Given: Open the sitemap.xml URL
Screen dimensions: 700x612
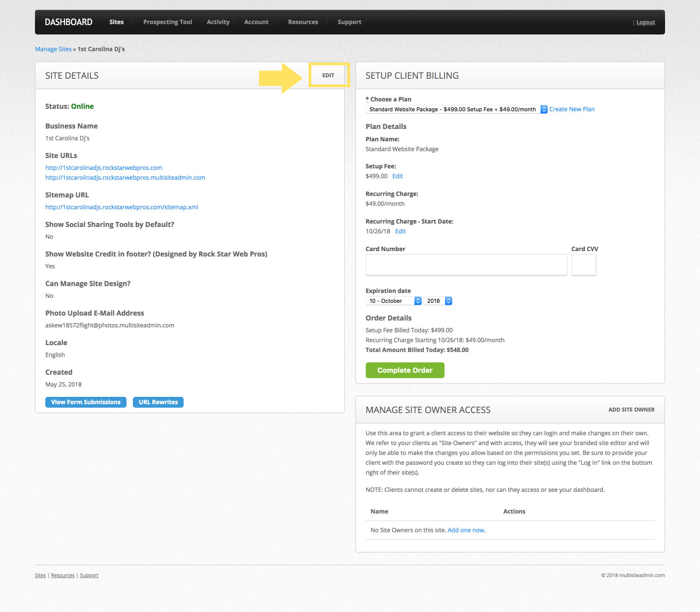Looking at the screenshot, I should 122,207.
